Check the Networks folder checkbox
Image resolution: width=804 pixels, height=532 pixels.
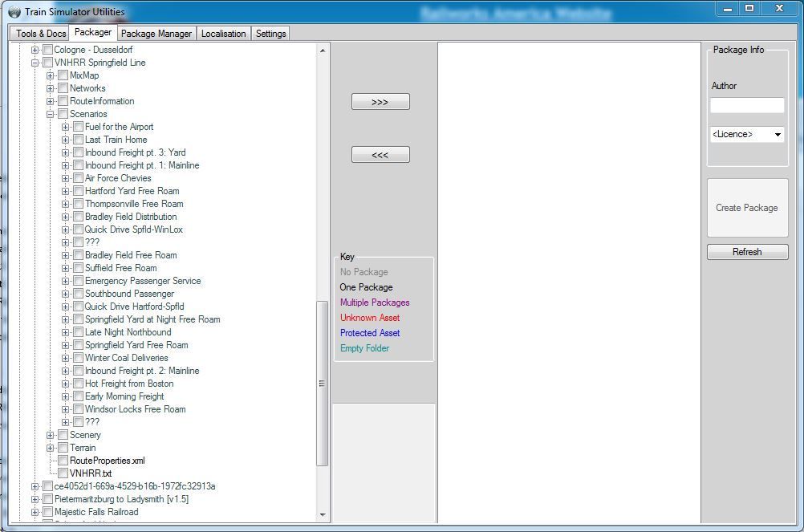(63, 88)
